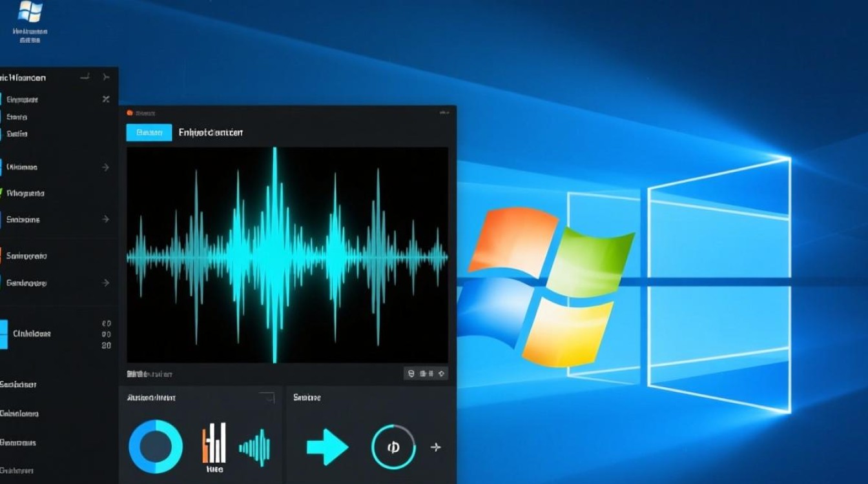Toggle the X option near the sidebar top

coord(104,98)
